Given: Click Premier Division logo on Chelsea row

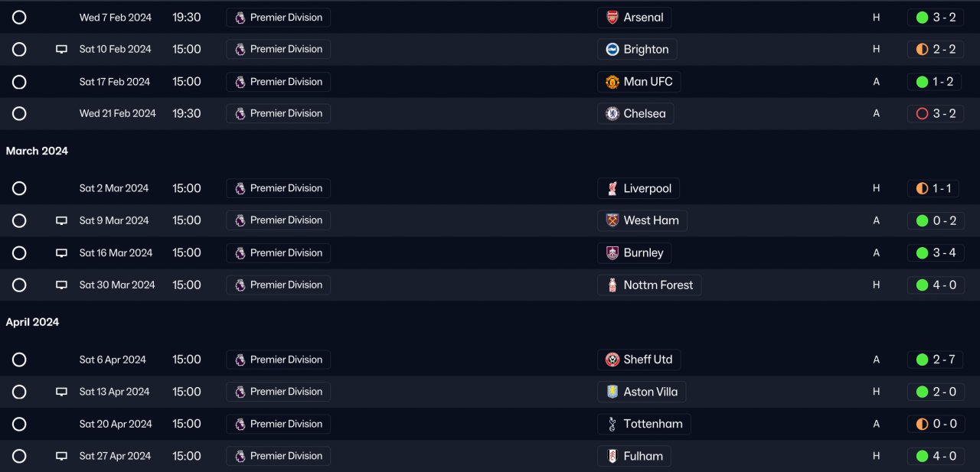Looking at the screenshot, I should [x=240, y=114].
